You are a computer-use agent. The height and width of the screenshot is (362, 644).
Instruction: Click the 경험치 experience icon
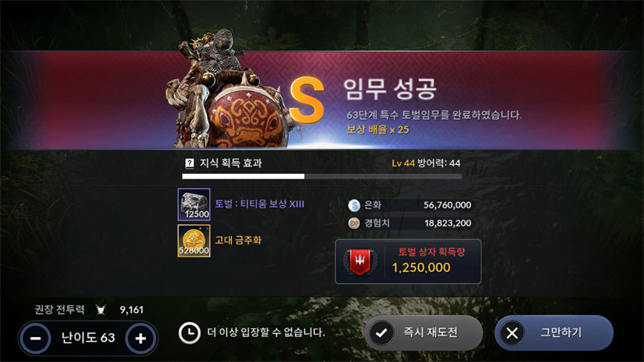click(354, 224)
